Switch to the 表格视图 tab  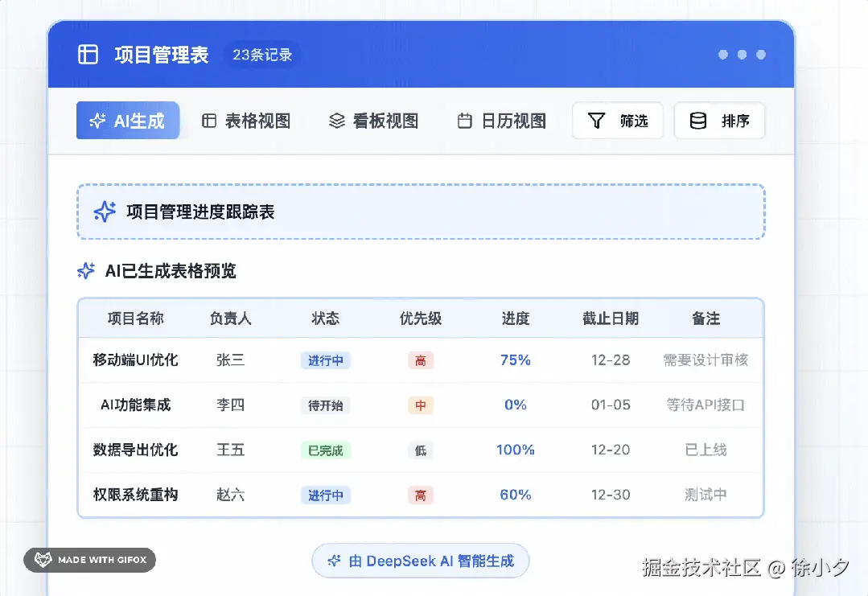tap(245, 121)
